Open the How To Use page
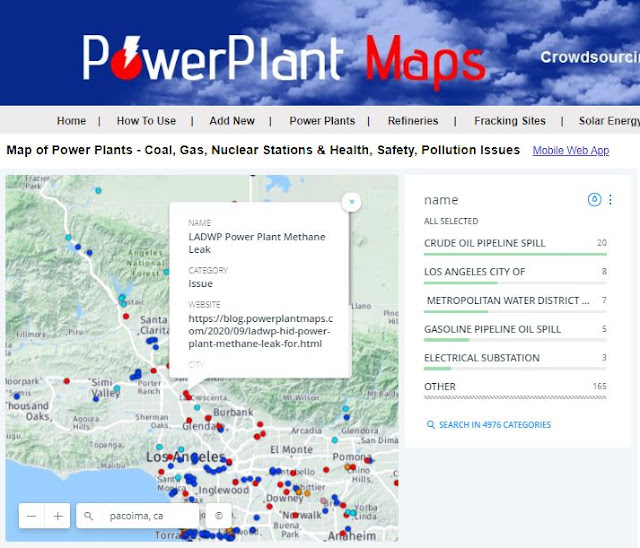Viewport: 640px width, 548px height. coord(146,121)
